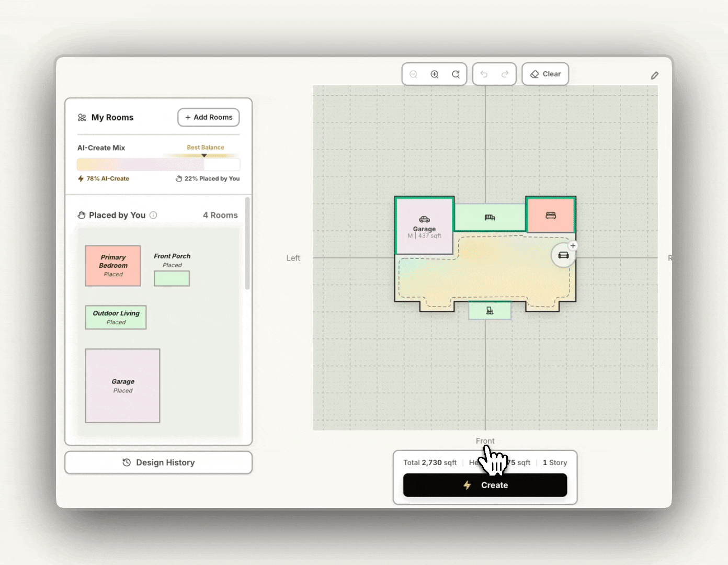Click the Total 2,730 sqft text

pos(430,462)
